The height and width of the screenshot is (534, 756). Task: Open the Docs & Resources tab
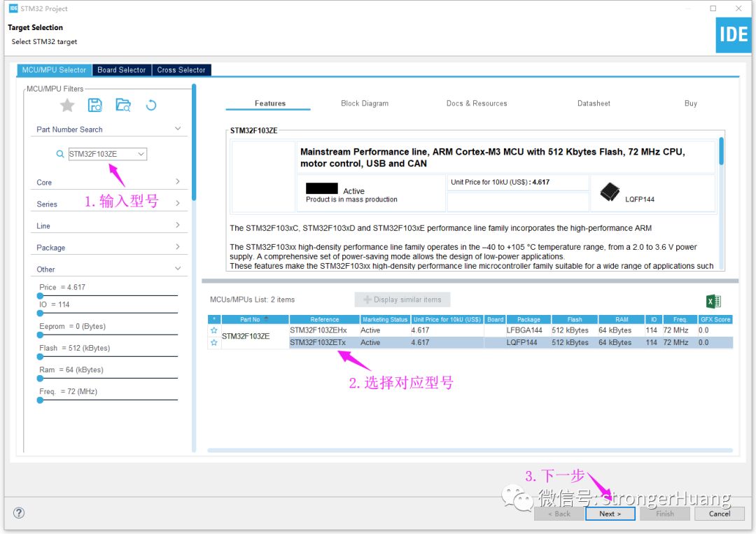[477, 103]
